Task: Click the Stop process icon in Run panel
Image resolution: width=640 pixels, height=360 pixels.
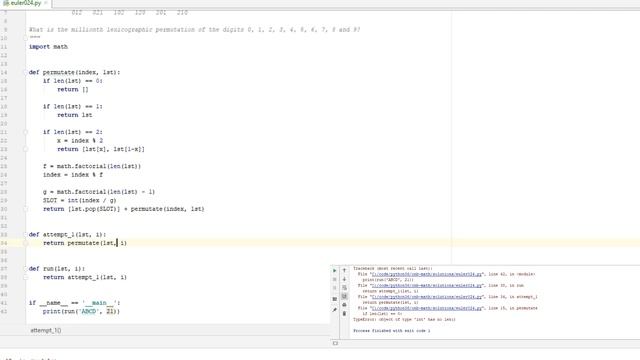Action: click(x=335, y=279)
